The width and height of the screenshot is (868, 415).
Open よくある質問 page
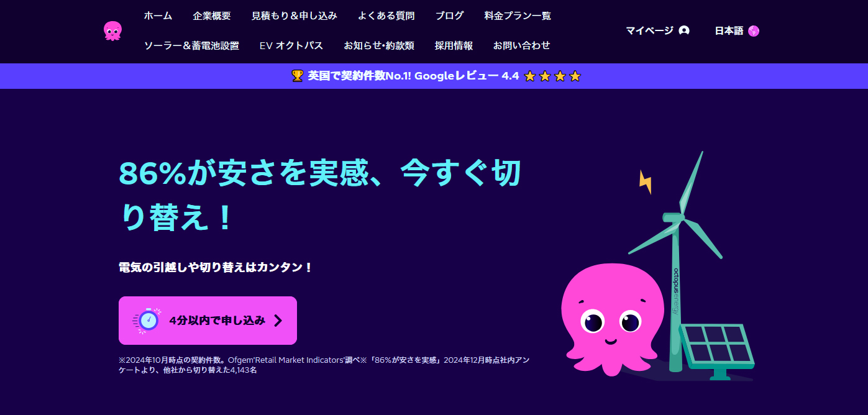point(386,16)
